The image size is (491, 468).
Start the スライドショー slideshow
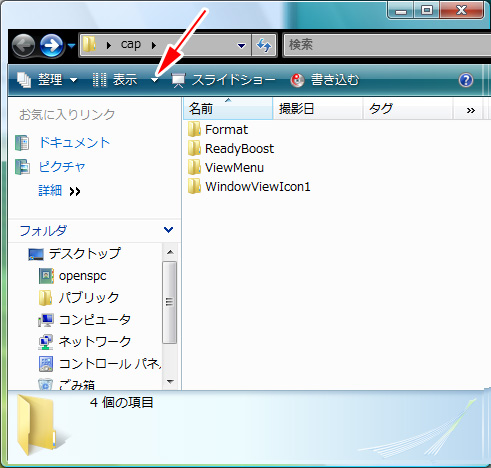(223, 80)
